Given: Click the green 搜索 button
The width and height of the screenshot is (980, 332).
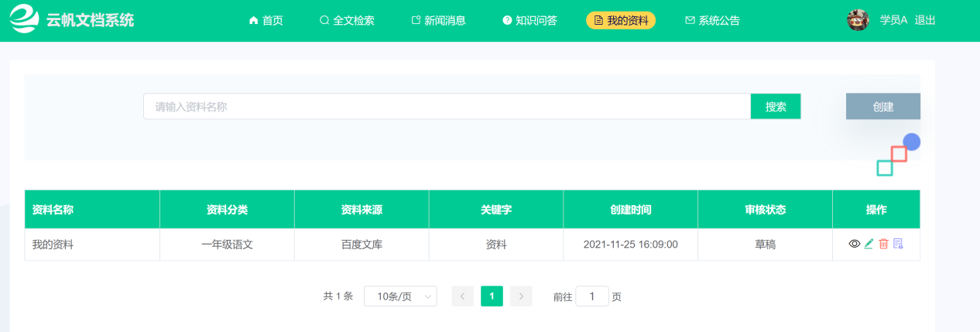Looking at the screenshot, I should pyautogui.click(x=776, y=107).
